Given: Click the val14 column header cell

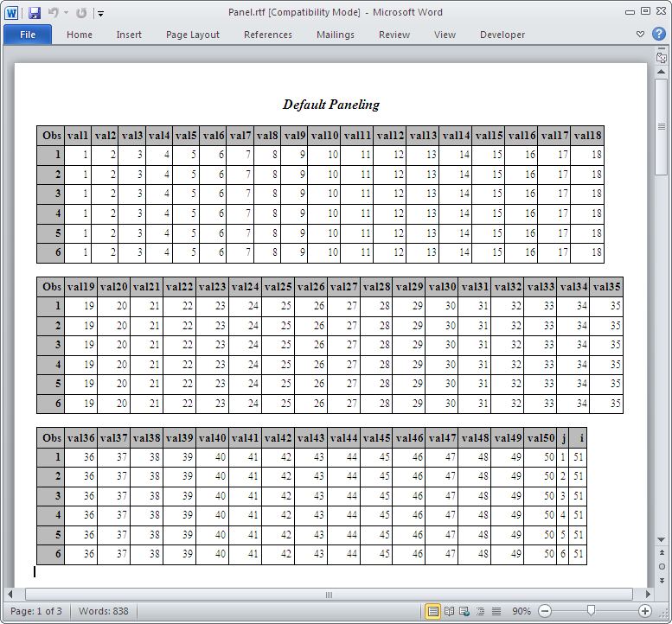Looking at the screenshot, I should pos(456,136).
